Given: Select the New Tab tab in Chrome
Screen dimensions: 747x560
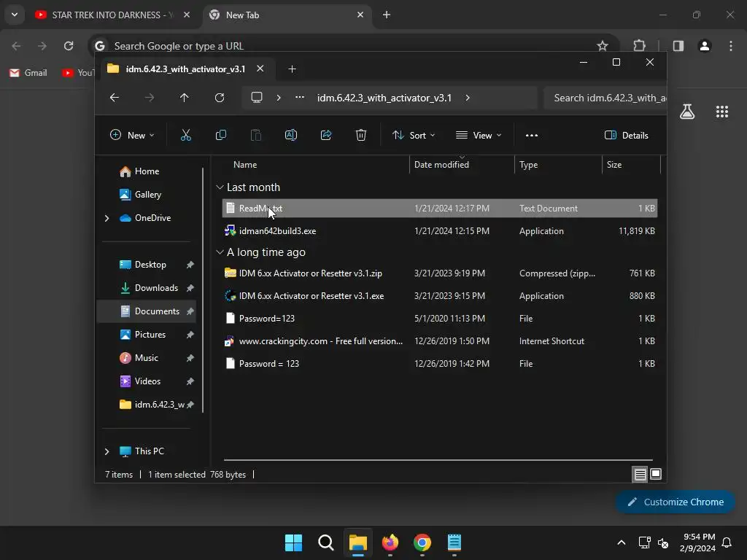Looking at the screenshot, I should tap(287, 15).
